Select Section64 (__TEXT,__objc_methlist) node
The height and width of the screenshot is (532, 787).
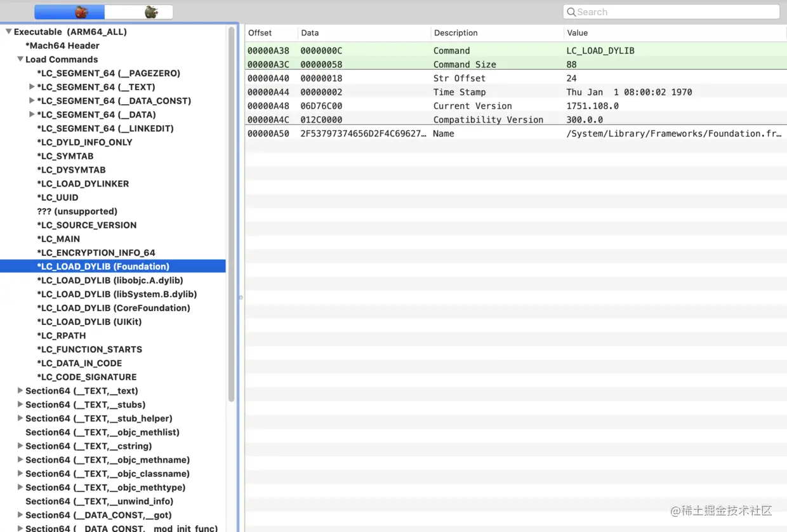(102, 432)
